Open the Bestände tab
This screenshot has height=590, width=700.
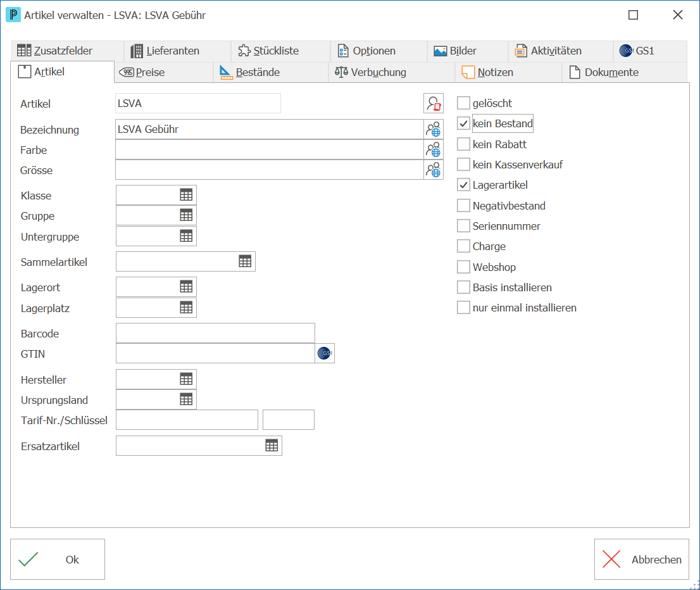coord(270,72)
